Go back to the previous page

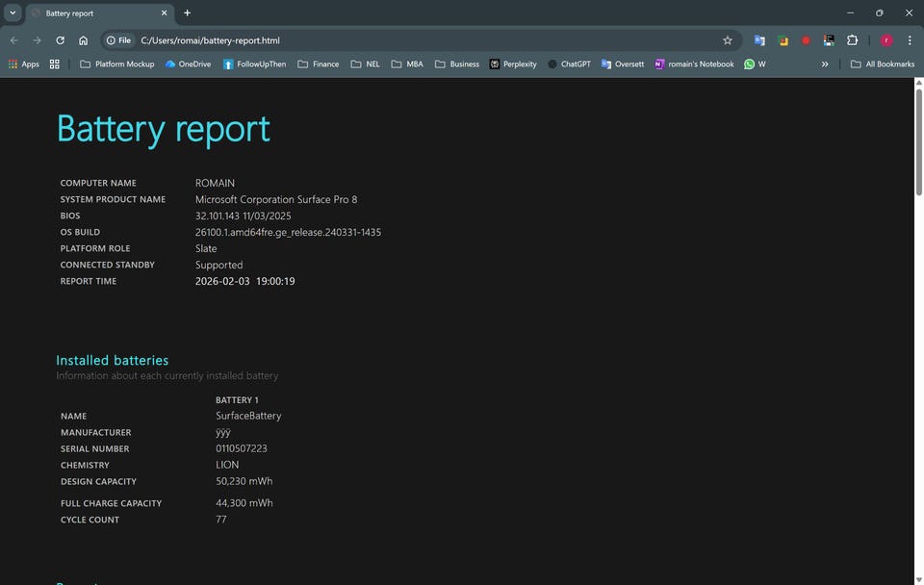click(13, 40)
